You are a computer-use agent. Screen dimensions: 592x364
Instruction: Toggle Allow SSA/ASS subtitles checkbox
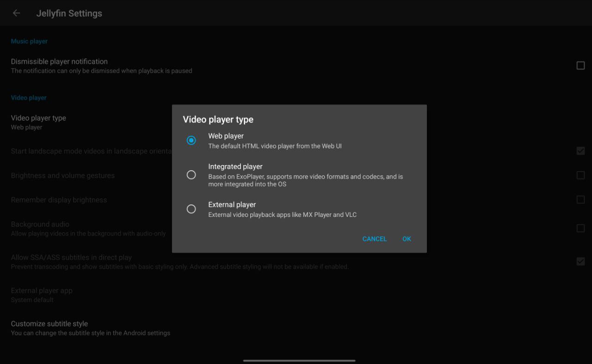(580, 261)
